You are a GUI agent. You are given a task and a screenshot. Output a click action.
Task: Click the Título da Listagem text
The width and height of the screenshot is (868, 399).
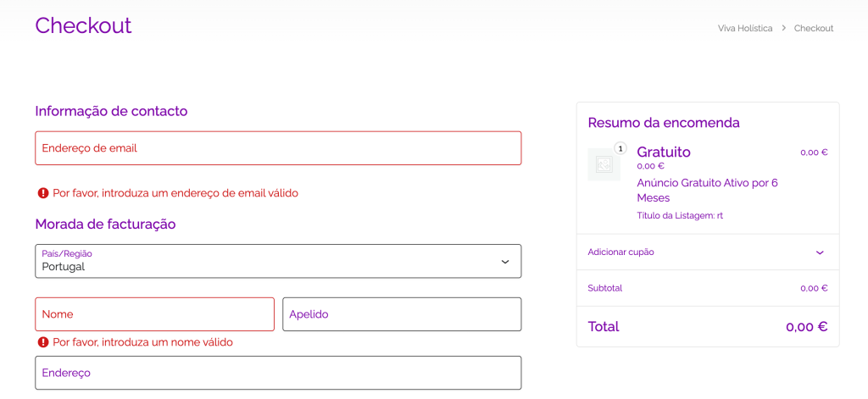(679, 216)
